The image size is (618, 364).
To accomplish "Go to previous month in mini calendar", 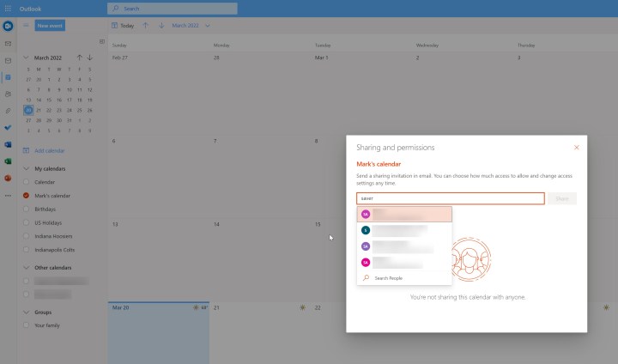I will pos(80,58).
